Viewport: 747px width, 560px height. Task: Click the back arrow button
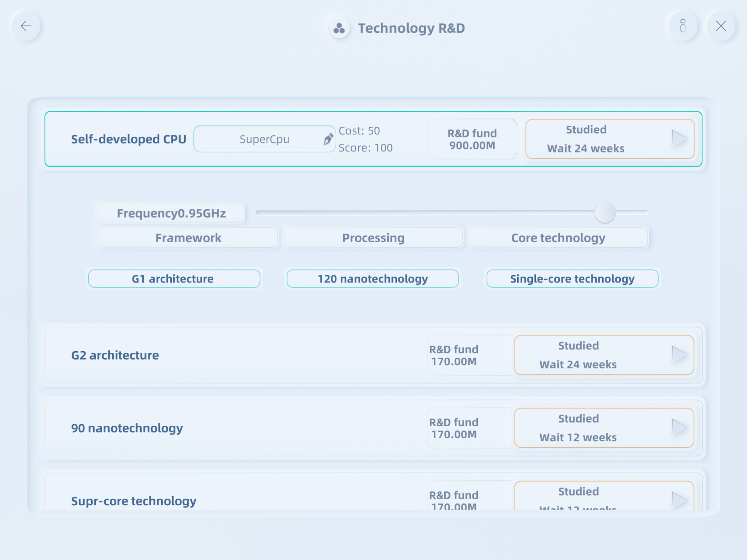(26, 26)
